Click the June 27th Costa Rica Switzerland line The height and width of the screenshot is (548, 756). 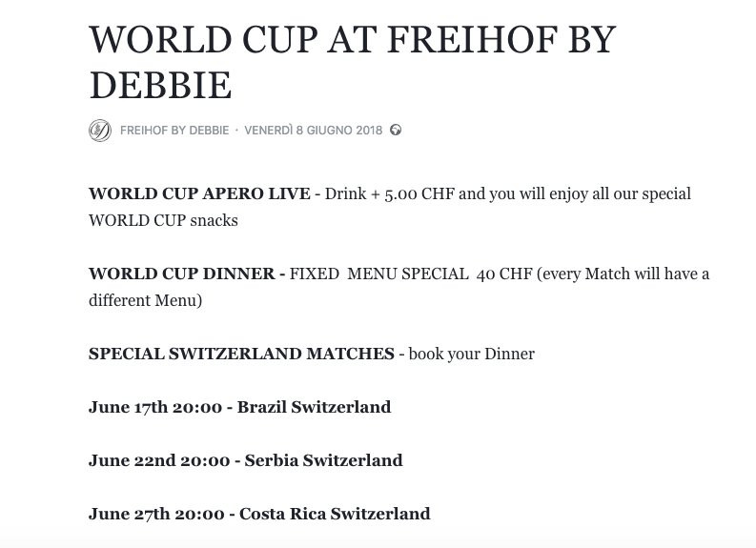(x=259, y=514)
